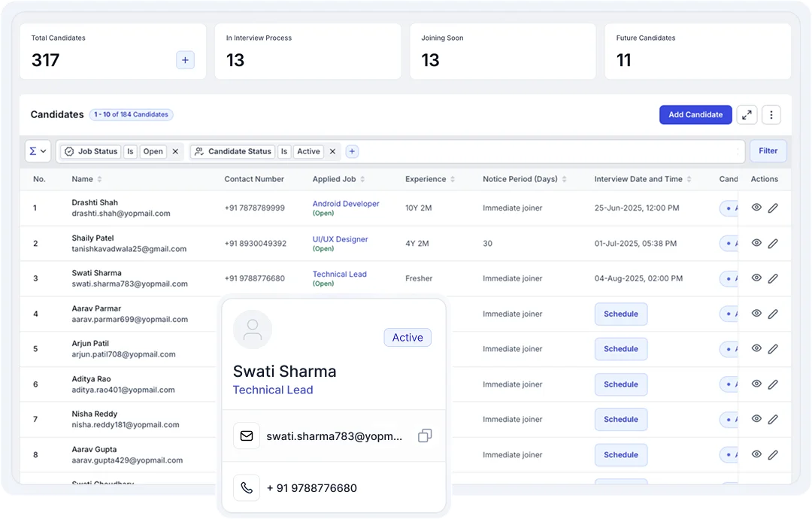Image resolution: width=812 pixels, height=519 pixels.
Task: View Drashti Shah's details with the eye icon
Action: click(x=756, y=208)
